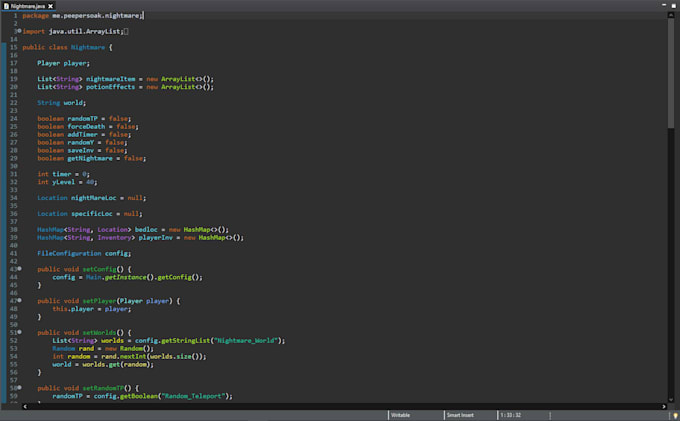Click the specificLoc field
Image resolution: width=680 pixels, height=421 pixels.
[92, 214]
